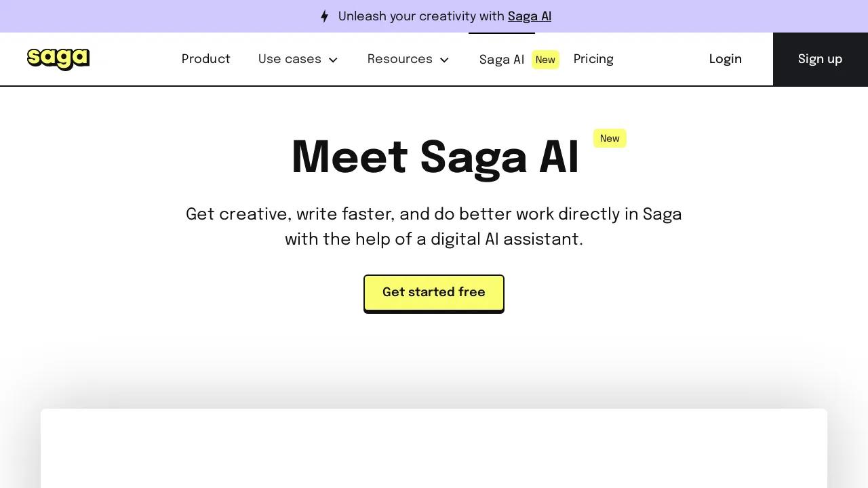Click the 'digital AI assistant' subtitle line
The height and width of the screenshot is (488, 868).
pyautogui.click(x=433, y=239)
